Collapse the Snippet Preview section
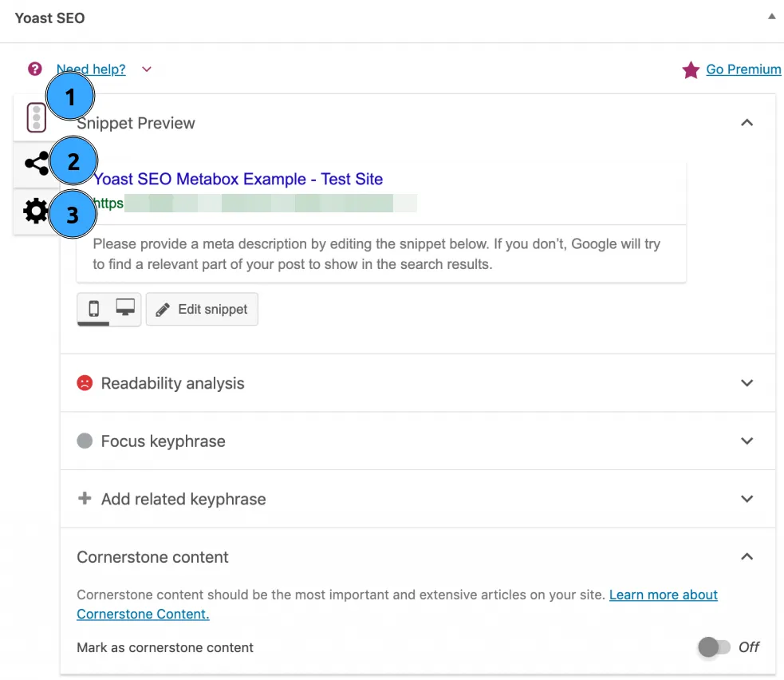 coord(747,123)
